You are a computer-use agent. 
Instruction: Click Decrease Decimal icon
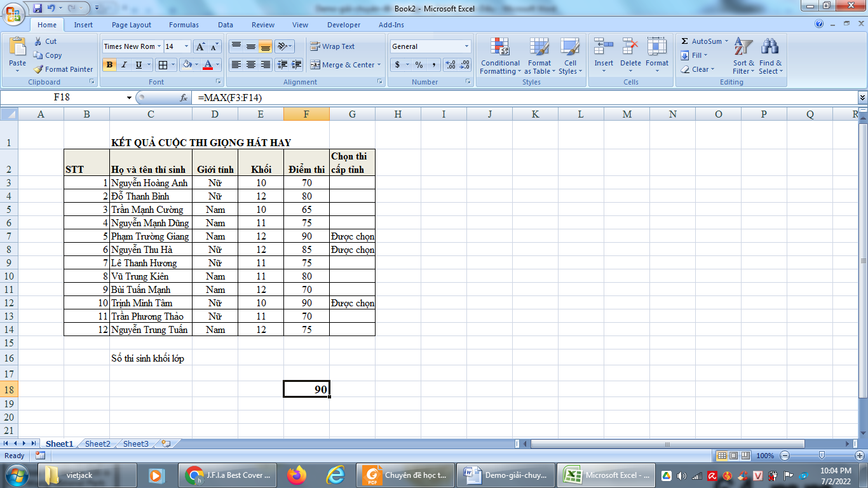(x=465, y=65)
